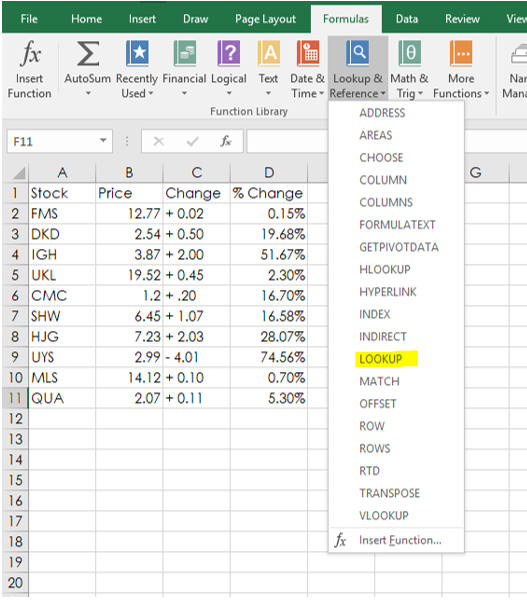Open Recently Used functions list
The image size is (527, 601).
tap(137, 53)
